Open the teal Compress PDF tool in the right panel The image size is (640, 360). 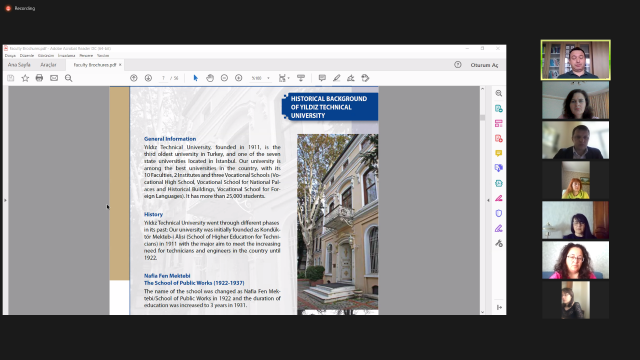pyautogui.click(x=498, y=183)
